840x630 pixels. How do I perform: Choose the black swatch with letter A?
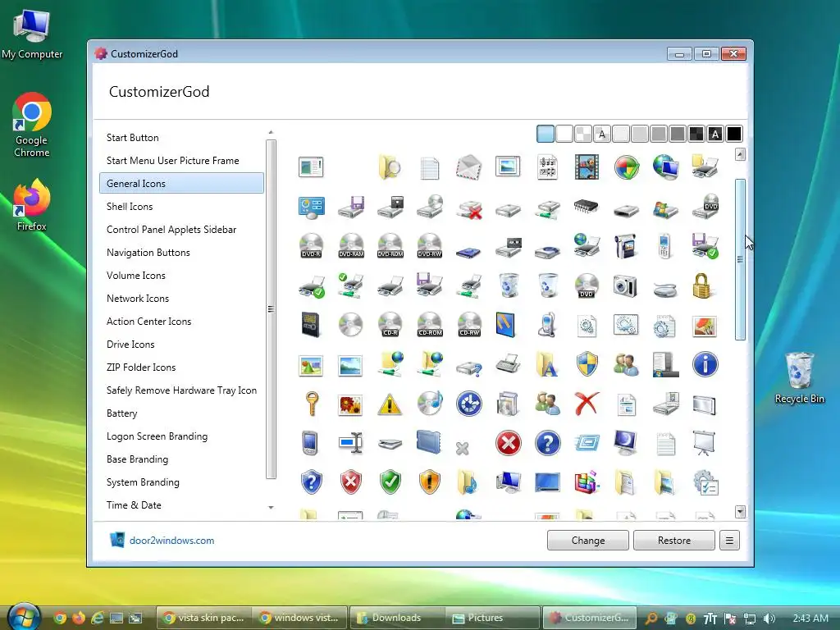coord(715,134)
